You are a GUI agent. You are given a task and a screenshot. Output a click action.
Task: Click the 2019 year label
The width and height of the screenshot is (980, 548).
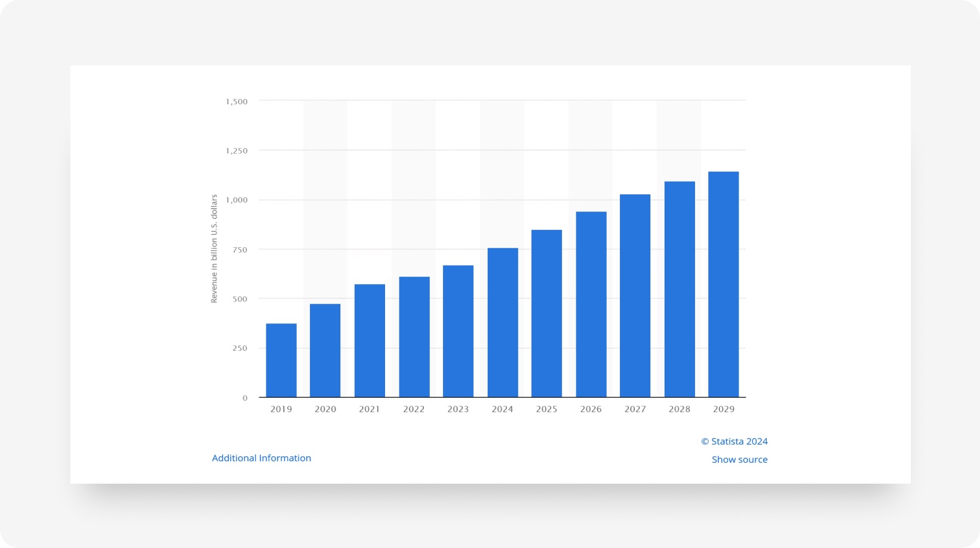281,409
